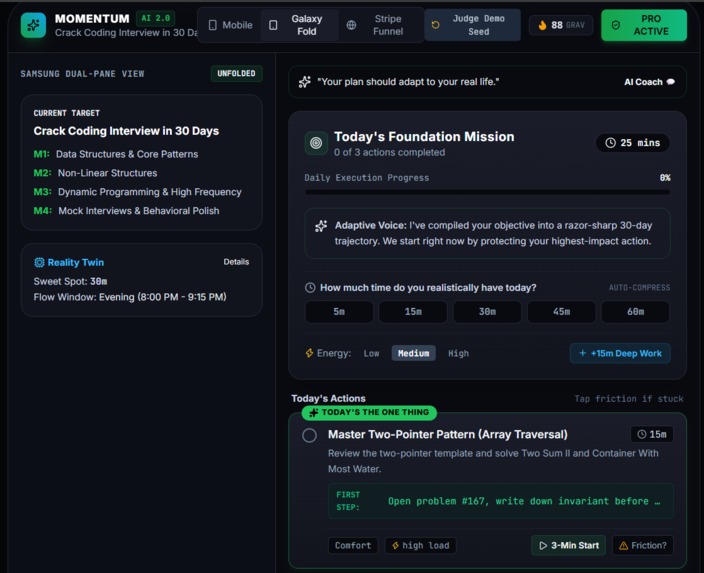This screenshot has width=704, height=573.
Task: Click the AUTO-COMPRESS label
Action: point(639,287)
